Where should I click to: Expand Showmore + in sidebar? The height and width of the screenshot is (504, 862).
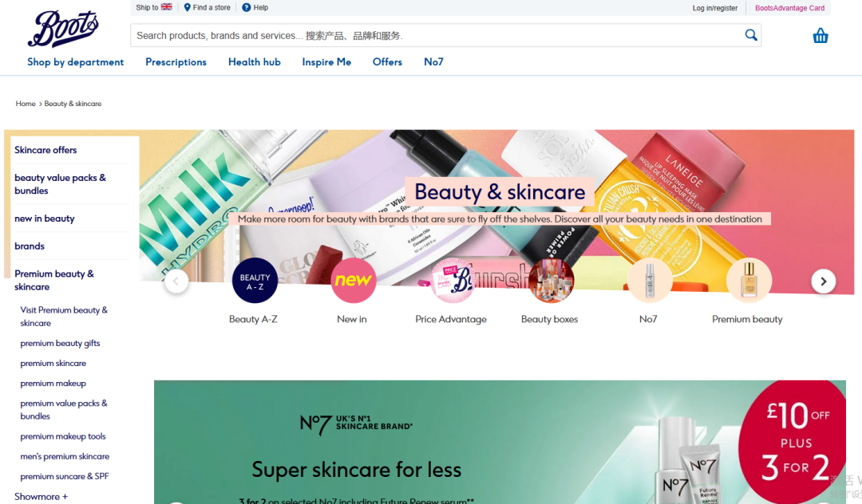tap(42, 496)
